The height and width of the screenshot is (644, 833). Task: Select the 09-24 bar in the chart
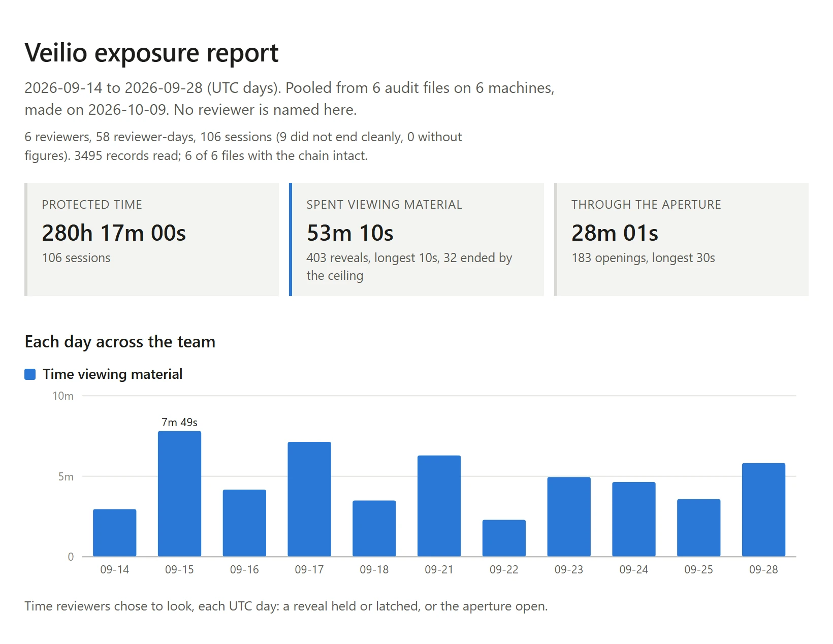pyautogui.click(x=634, y=519)
